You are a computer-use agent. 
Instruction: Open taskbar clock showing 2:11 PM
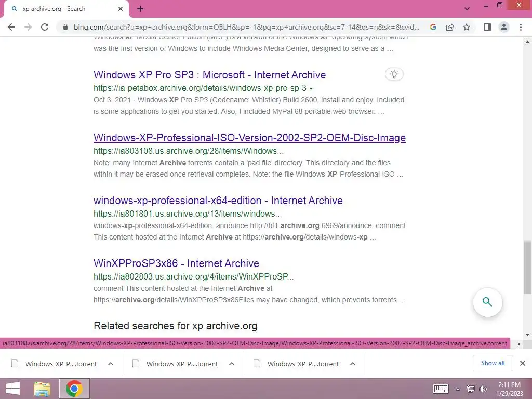pyautogui.click(x=510, y=389)
